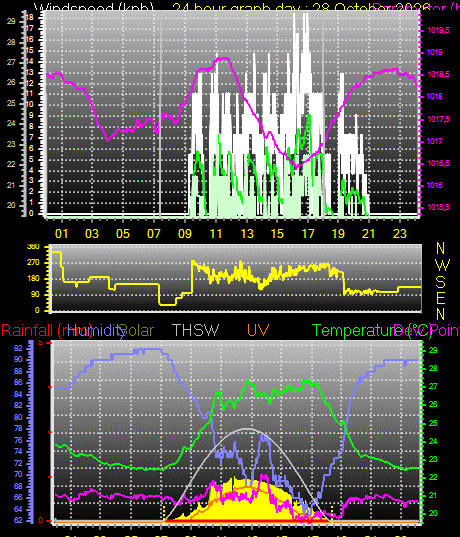Select the 1017 barometer value
Screen dimensions: 460x537
tap(434, 141)
